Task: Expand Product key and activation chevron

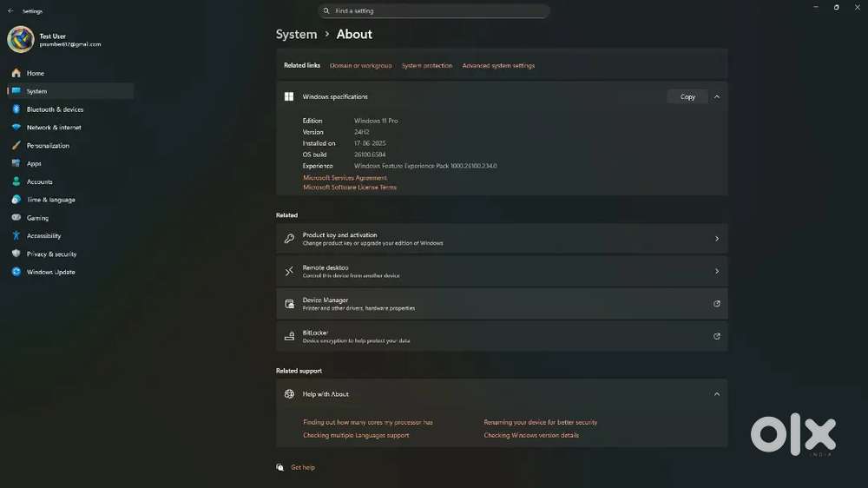Action: pyautogui.click(x=716, y=239)
